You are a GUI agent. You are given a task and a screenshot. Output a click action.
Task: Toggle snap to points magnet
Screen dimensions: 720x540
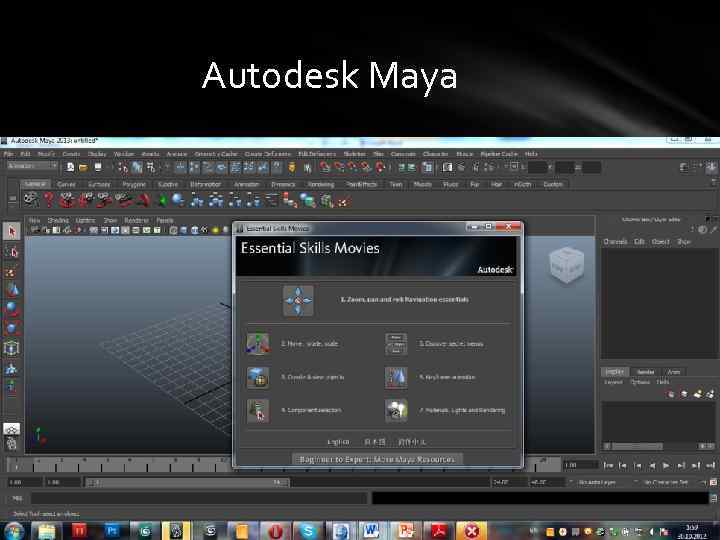[x=353, y=168]
